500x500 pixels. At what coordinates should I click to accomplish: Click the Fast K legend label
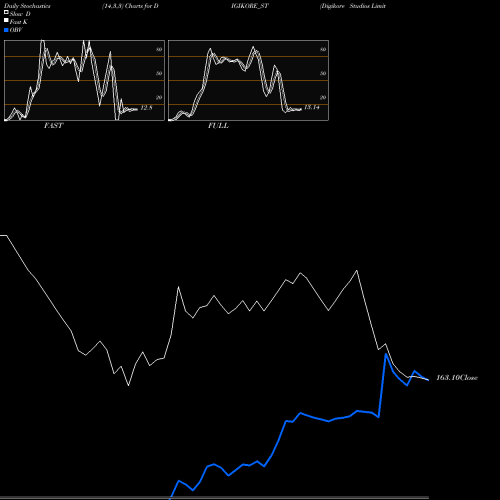click(x=19, y=22)
